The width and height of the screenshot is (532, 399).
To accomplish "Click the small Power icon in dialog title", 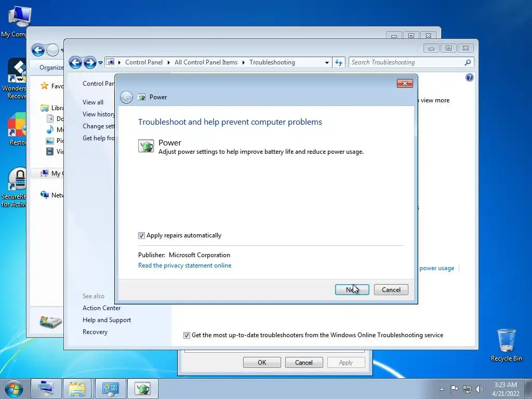I will click(x=141, y=97).
